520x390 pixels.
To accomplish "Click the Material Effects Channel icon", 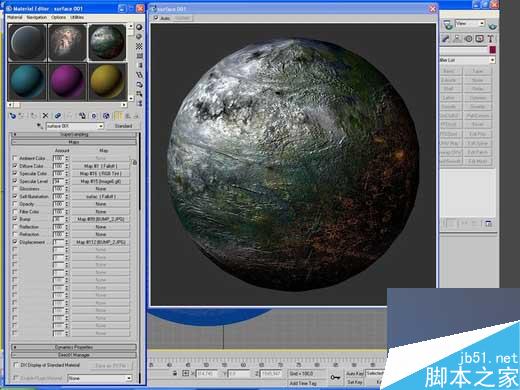I will 94,116.
